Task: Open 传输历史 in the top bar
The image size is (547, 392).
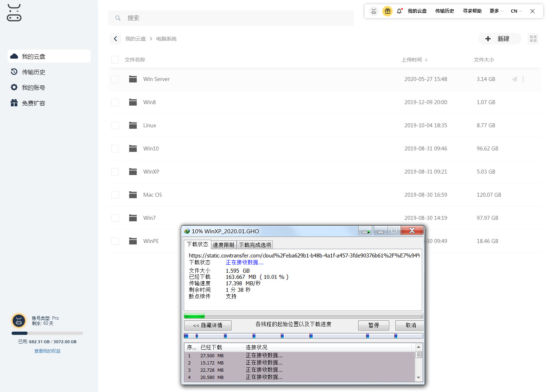Action: [x=445, y=11]
